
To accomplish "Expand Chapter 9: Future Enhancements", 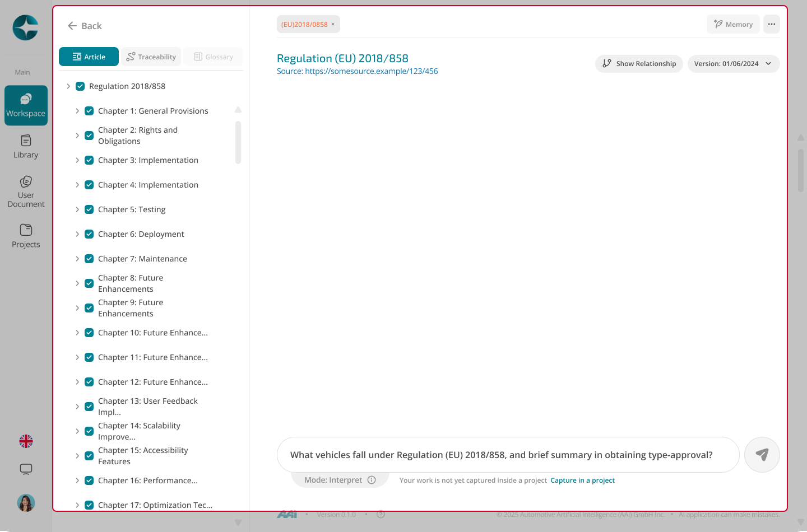I will (77, 308).
